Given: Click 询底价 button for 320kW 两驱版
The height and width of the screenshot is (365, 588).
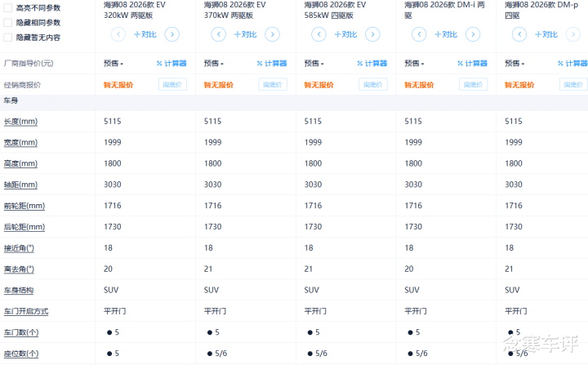Looking at the screenshot, I should point(172,85).
